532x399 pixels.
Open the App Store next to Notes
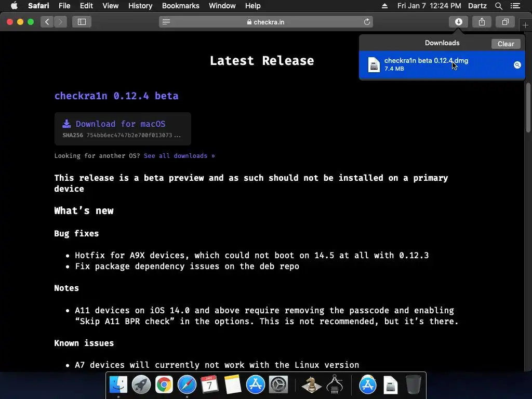255,384
